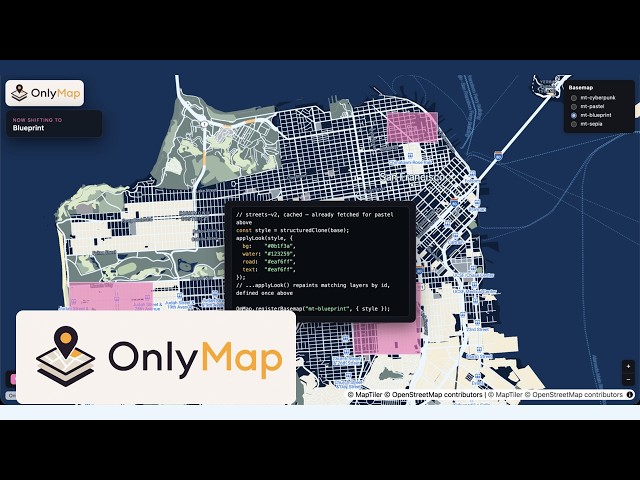The image size is (640, 480).
Task: Open the dimmed MapTiler attribution link
Action: [505, 395]
